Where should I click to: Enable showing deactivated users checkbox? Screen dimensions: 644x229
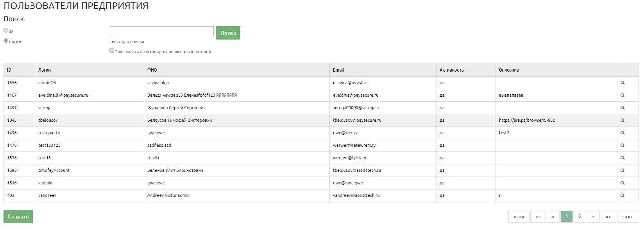tap(112, 51)
